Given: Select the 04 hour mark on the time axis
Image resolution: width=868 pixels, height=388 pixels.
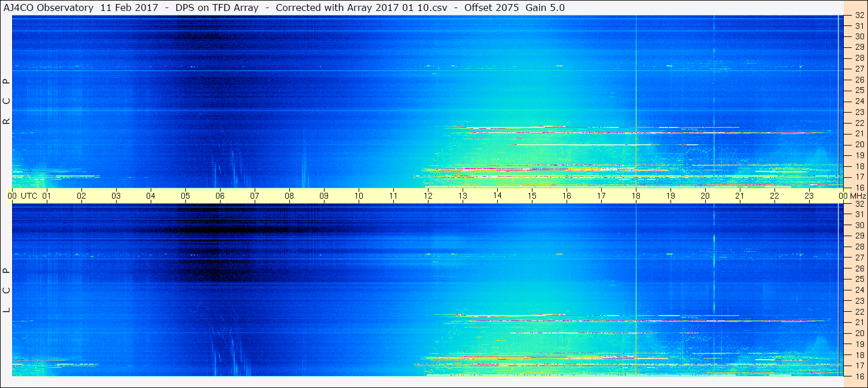Looking at the screenshot, I should [x=151, y=196].
